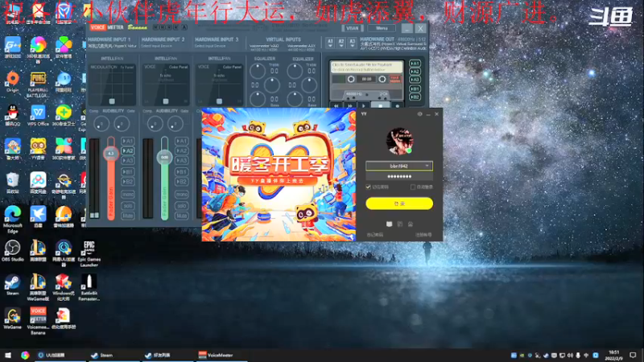Open the YY login window settings gear
The image size is (644, 362).
419,114
